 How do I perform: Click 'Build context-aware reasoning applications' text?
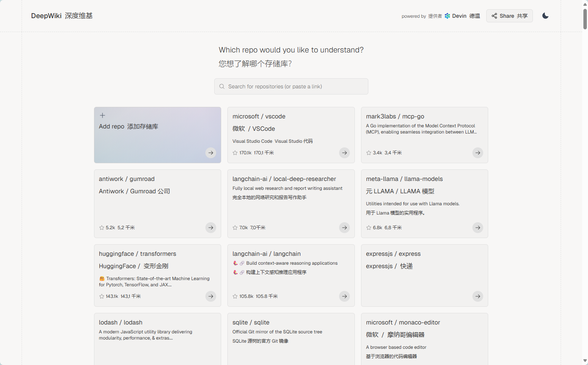pyautogui.click(x=292, y=263)
